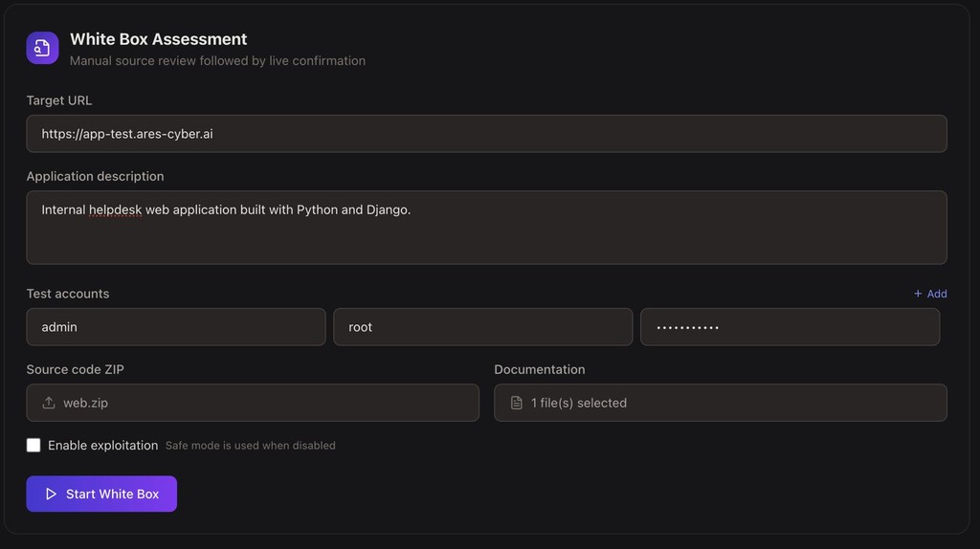Start the White Box assessment
The image size is (980, 549).
101,494
